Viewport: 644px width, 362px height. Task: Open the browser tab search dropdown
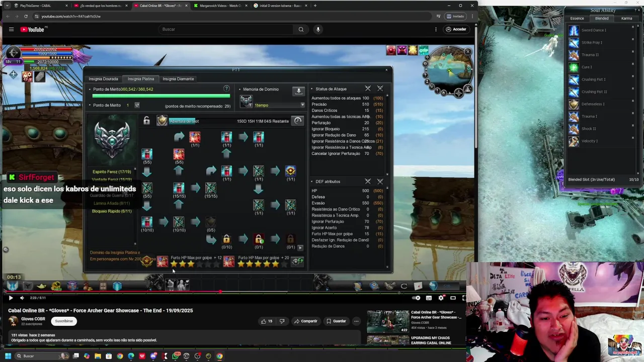7,6
